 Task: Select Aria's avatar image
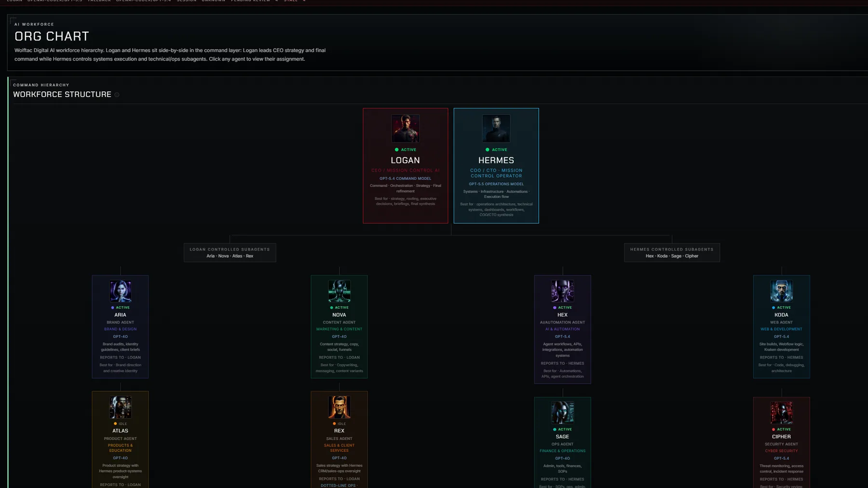coord(121,291)
